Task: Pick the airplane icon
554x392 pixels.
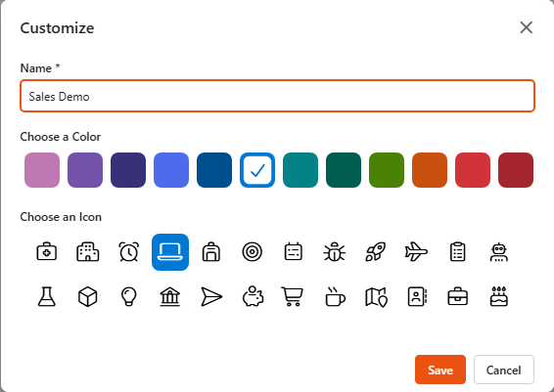Action: point(416,252)
